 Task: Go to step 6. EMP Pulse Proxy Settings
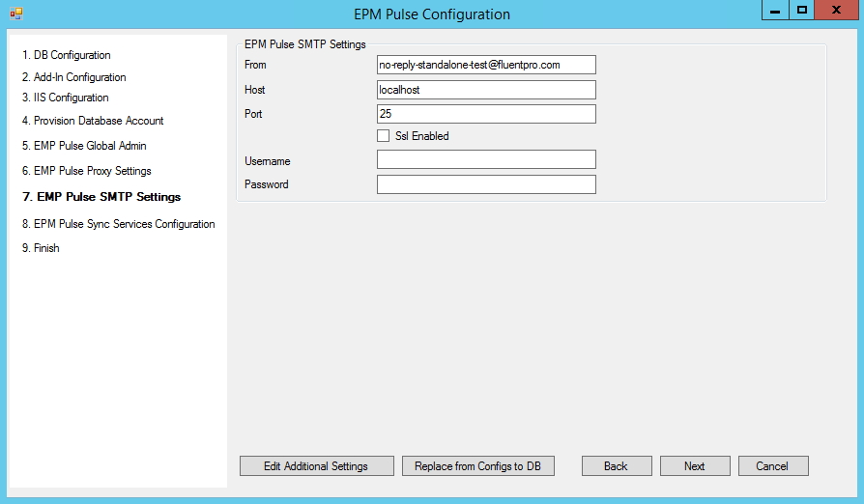pos(87,171)
